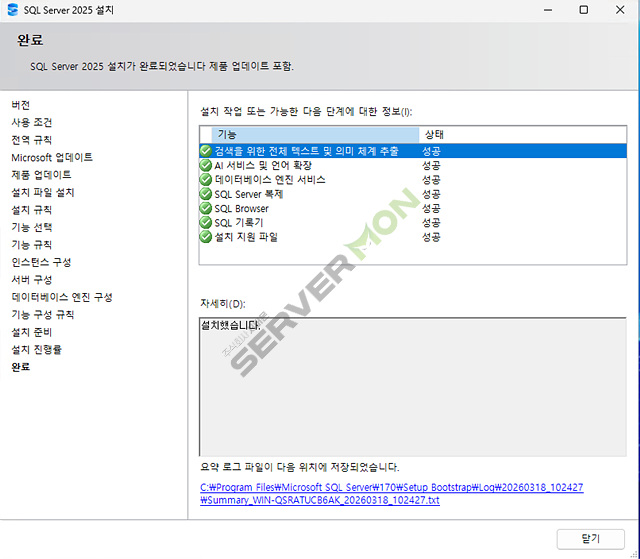Screen dimensions: 640x559
Task: Click the 인스턴스 구성 step in sidebar
Action: [x=41, y=262]
